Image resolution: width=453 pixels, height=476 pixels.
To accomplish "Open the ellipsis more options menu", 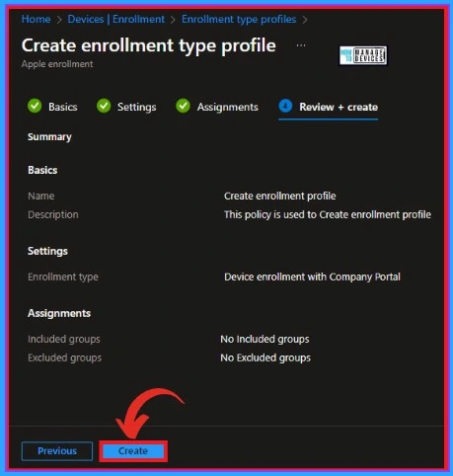I will 301,45.
